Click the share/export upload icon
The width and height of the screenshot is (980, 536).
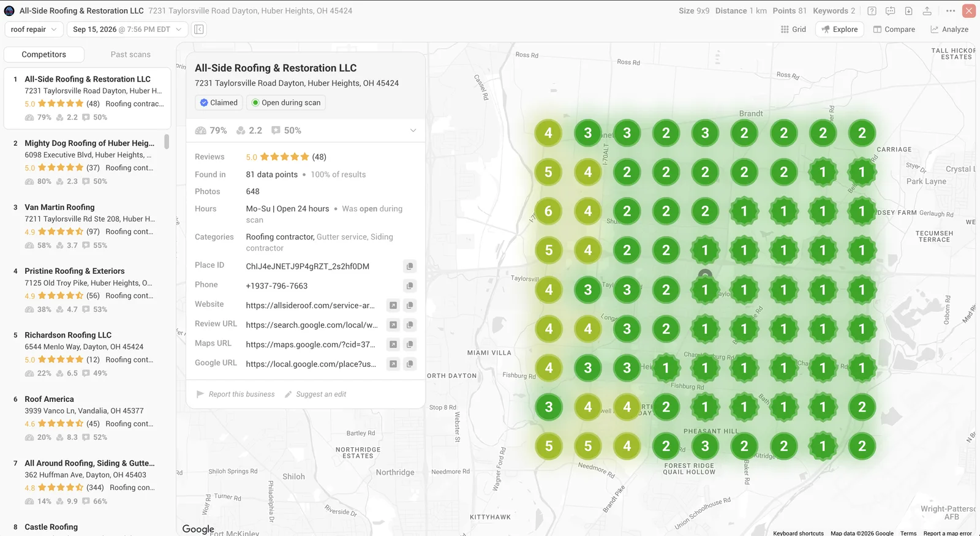click(x=927, y=11)
